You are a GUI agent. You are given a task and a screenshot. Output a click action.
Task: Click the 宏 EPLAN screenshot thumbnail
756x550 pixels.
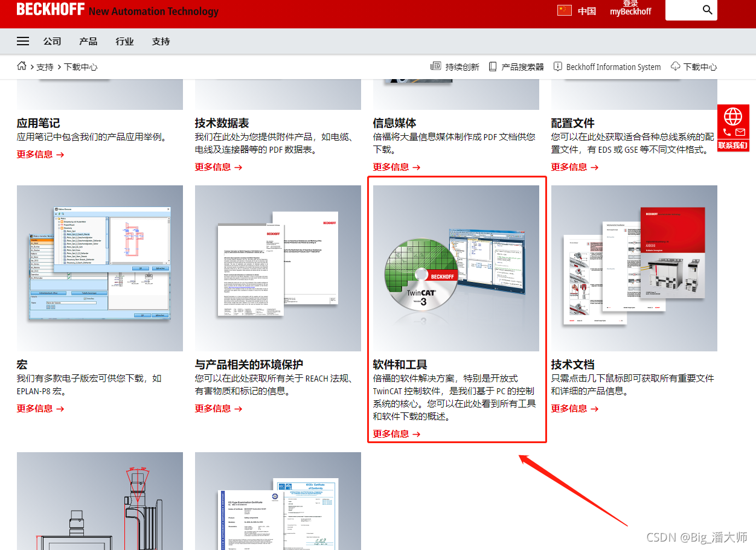100,268
